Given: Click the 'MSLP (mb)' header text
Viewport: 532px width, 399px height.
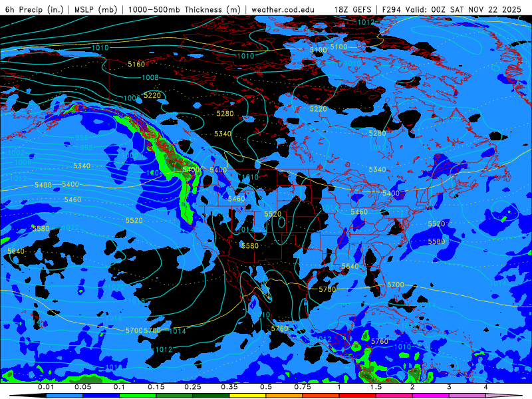Looking at the screenshot, I should click(96, 9).
